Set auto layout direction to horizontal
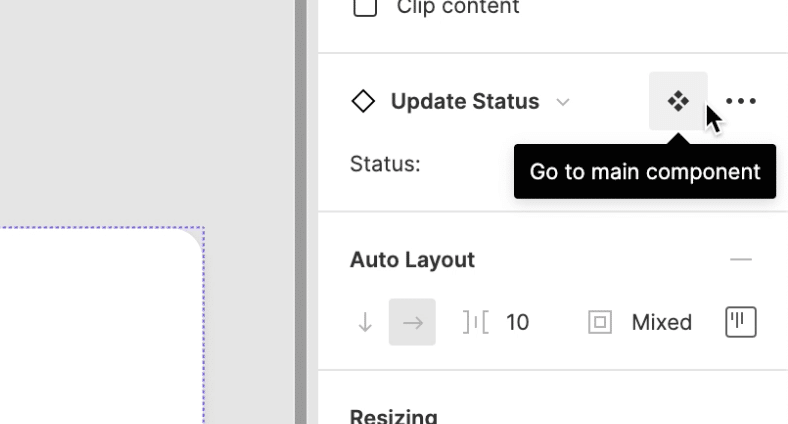This screenshot has height=424, width=788. point(412,322)
